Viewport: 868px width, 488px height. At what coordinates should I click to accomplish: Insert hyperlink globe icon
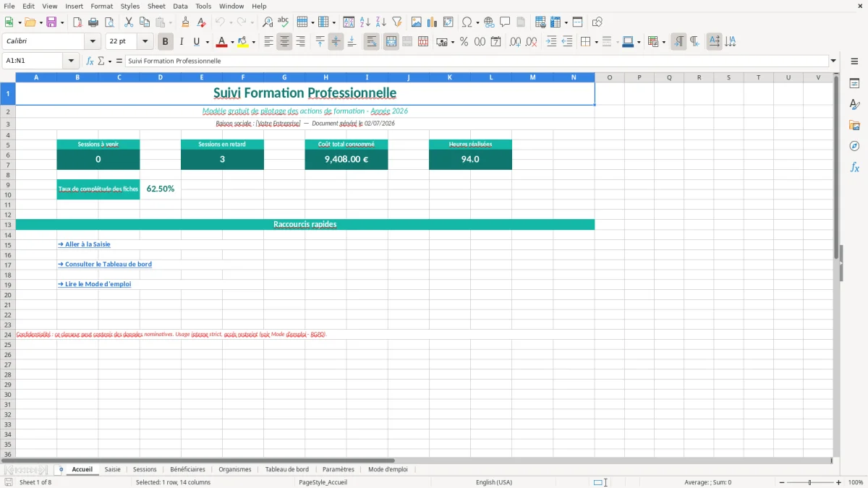(489, 22)
